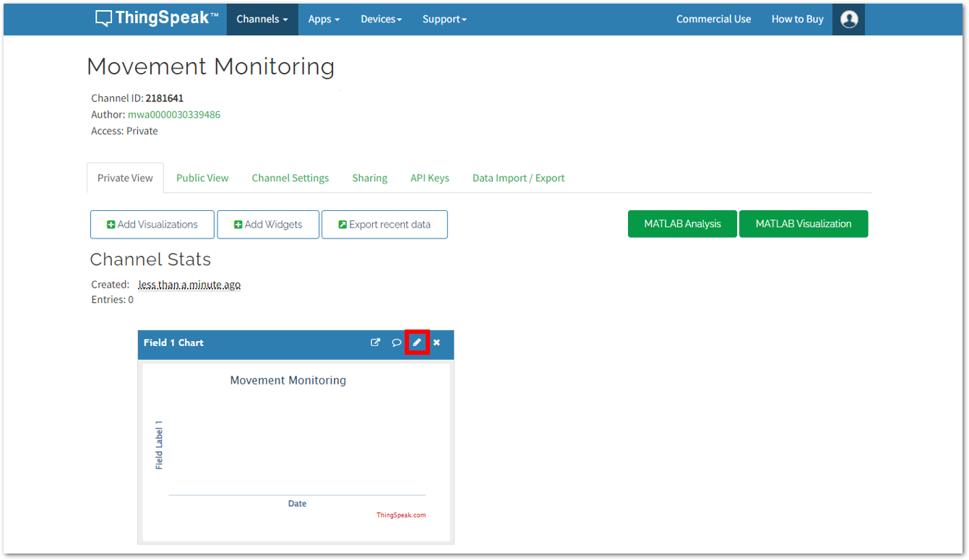Switch to the Sharing tab
The image size is (969, 560).
tap(370, 178)
